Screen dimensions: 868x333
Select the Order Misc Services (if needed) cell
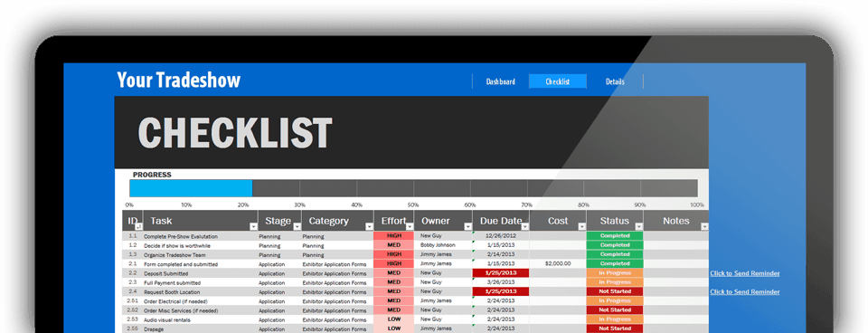point(200,310)
